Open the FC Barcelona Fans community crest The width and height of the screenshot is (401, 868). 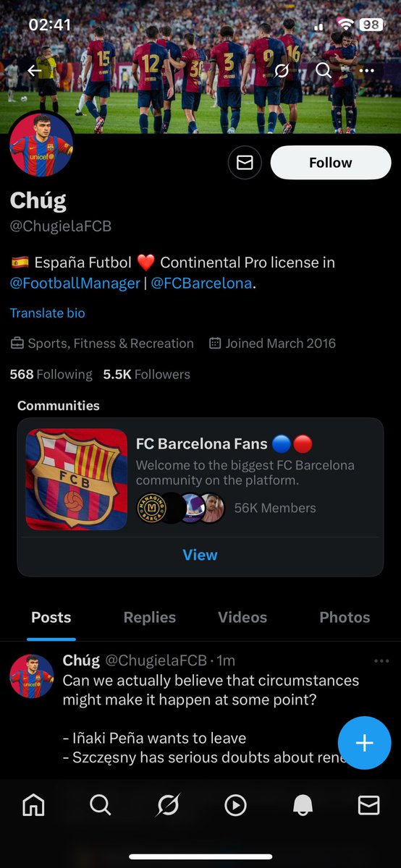click(77, 480)
